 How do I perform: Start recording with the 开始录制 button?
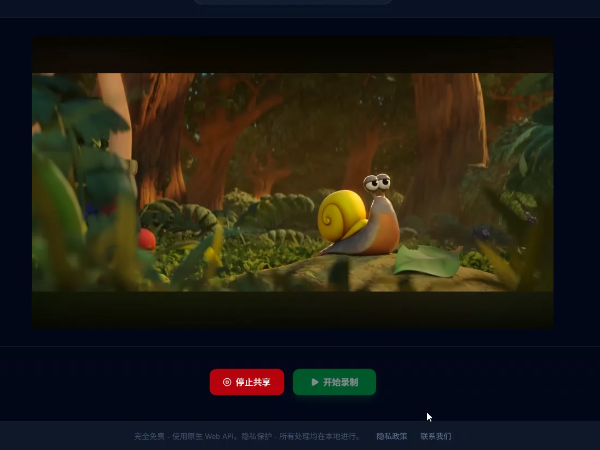click(x=334, y=382)
